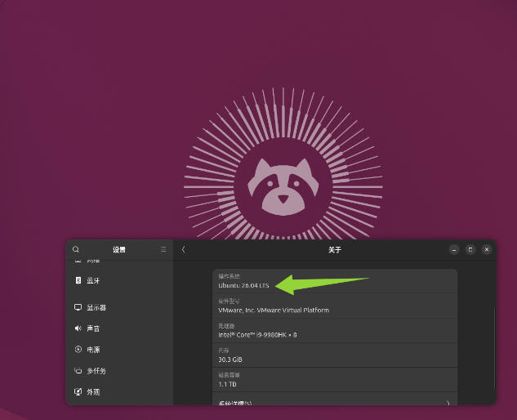The height and width of the screenshot is (420, 517).
Task: Close the Settings window
Action: pyautogui.click(x=487, y=249)
